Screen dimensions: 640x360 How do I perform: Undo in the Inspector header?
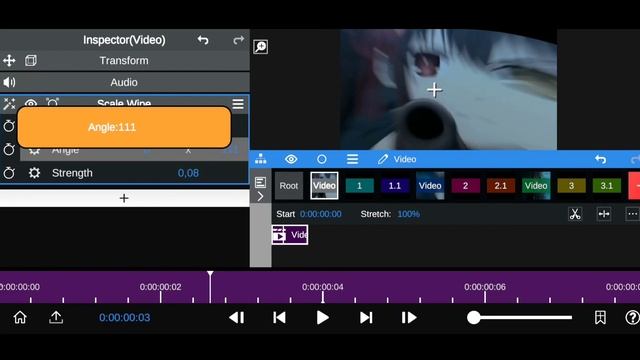tap(203, 40)
